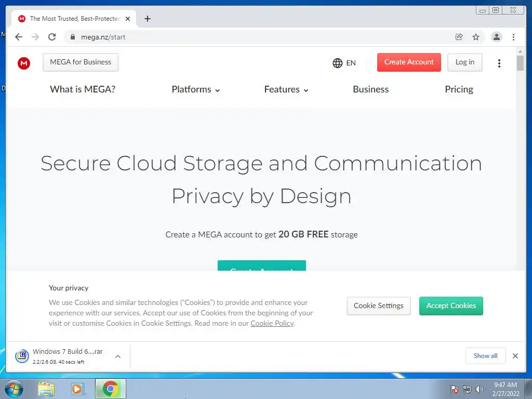Expand the Features dropdown
The height and width of the screenshot is (399, 532).
click(286, 89)
